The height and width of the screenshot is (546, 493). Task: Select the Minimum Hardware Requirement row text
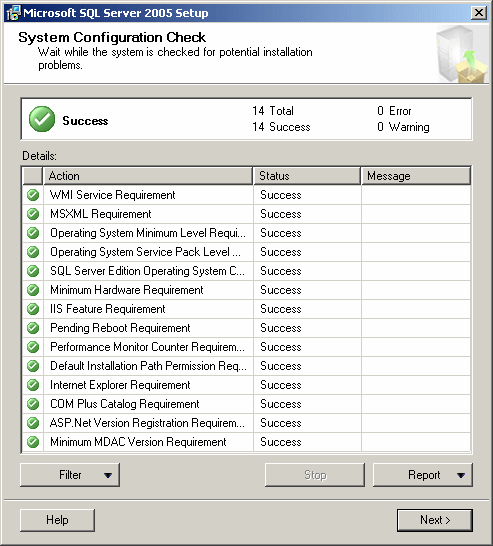[x=127, y=290]
